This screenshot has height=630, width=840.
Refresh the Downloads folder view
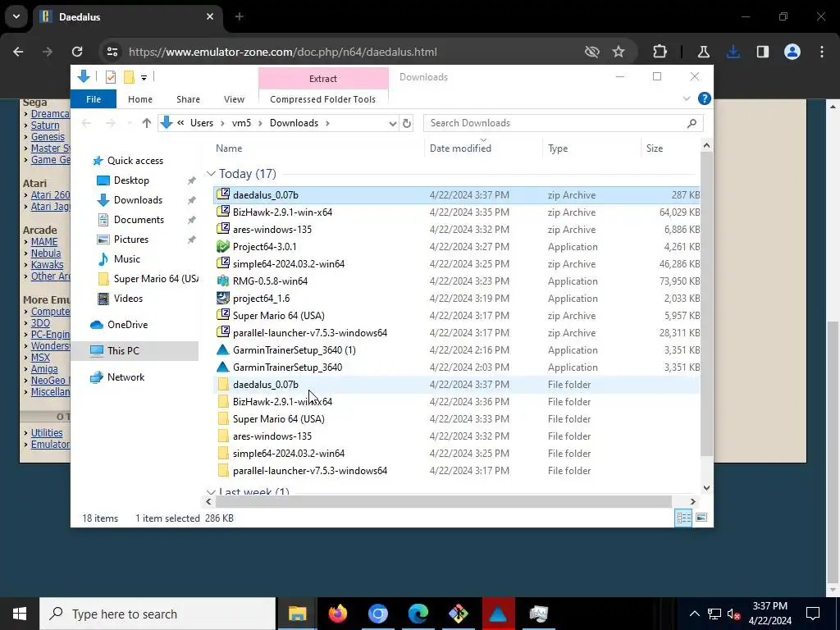[407, 123]
